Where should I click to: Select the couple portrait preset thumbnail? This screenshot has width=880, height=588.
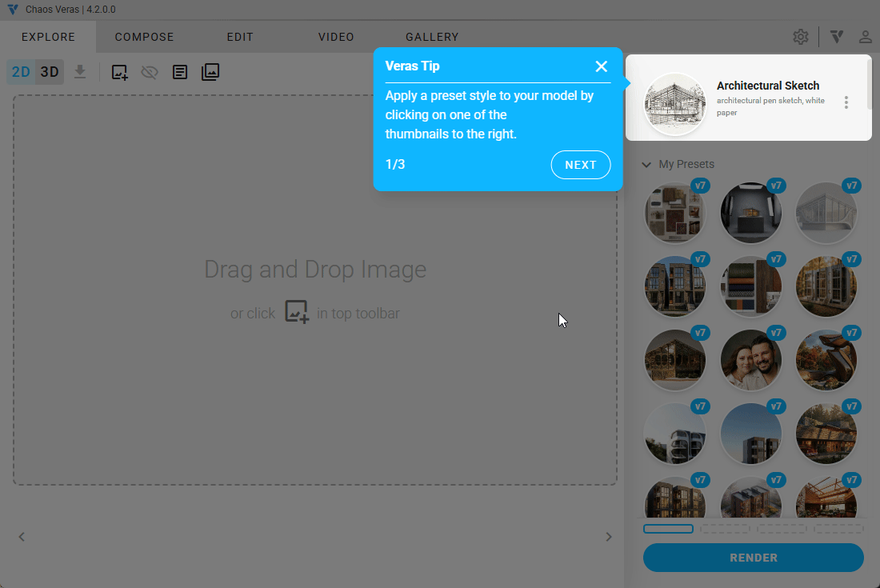tap(750, 361)
